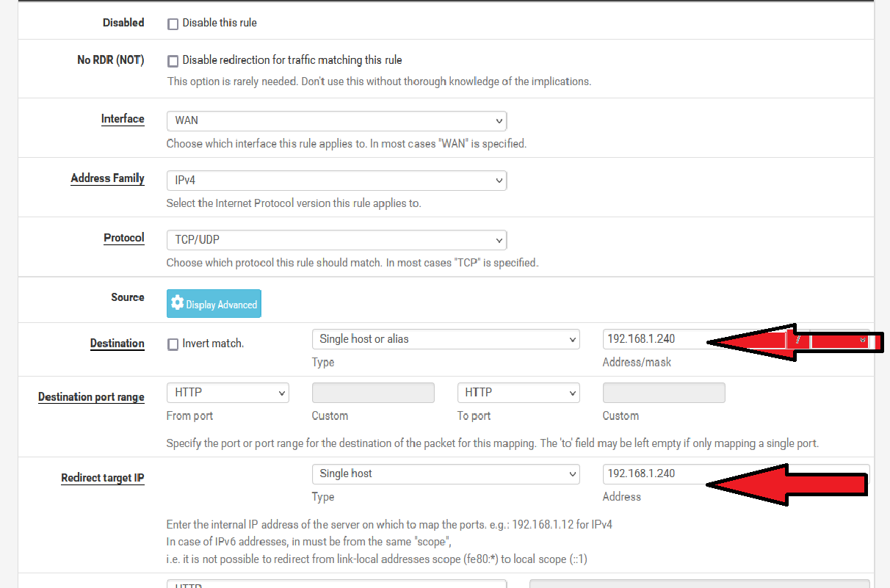Open Destination type Single host or alias

446,339
